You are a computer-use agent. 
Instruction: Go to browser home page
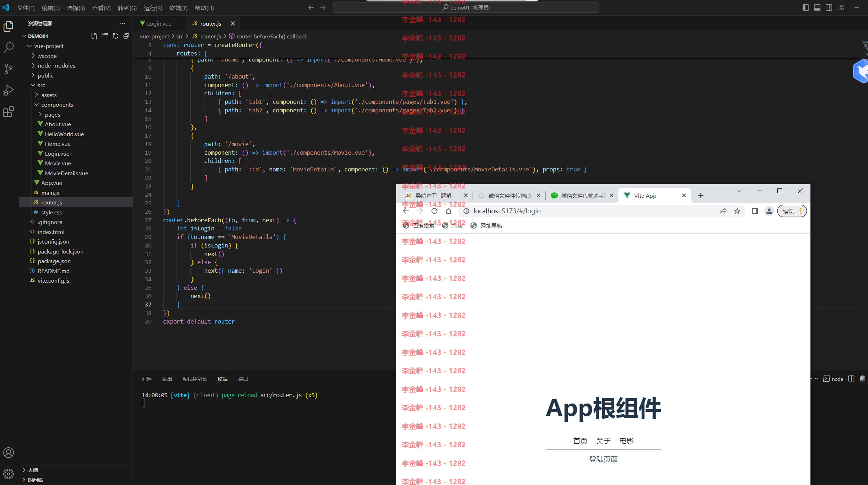pyautogui.click(x=448, y=211)
